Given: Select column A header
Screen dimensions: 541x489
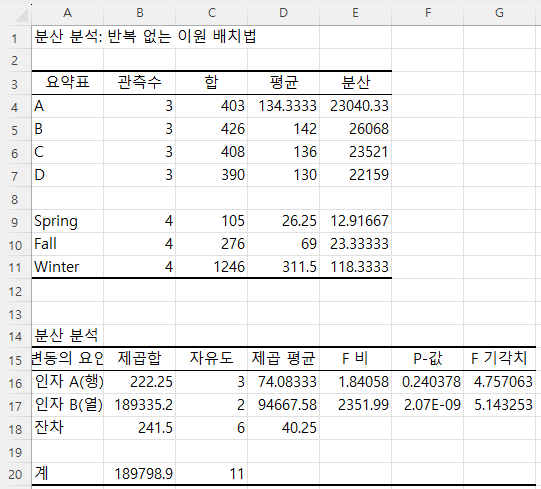Looking at the screenshot, I should (68, 13).
